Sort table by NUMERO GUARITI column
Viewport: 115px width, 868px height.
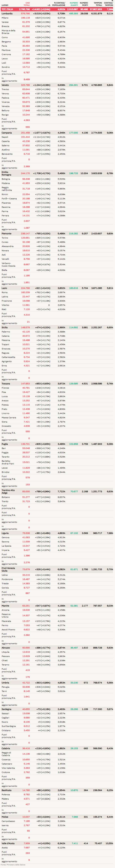[x=74, y=4]
